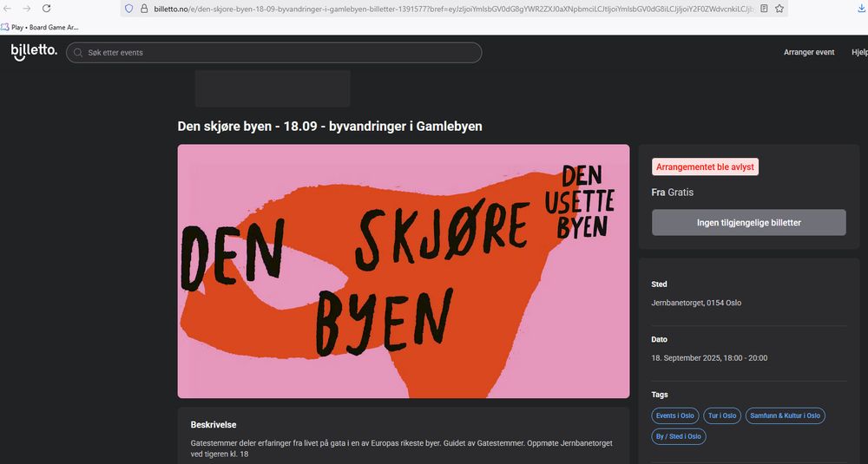Screen dimensions: 868x464
Task: Click the '18. September 2025, 18:00 - 20:00' date
Action: (x=710, y=358)
